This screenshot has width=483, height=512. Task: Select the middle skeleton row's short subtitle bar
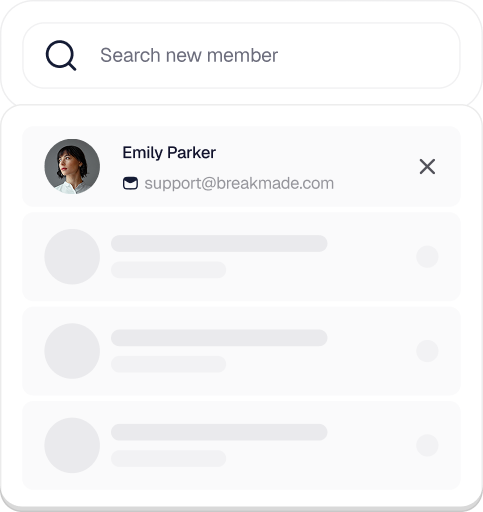point(168,364)
